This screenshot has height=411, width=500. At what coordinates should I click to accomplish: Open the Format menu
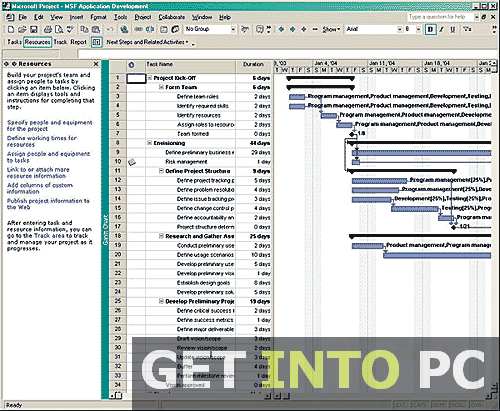(x=98, y=17)
